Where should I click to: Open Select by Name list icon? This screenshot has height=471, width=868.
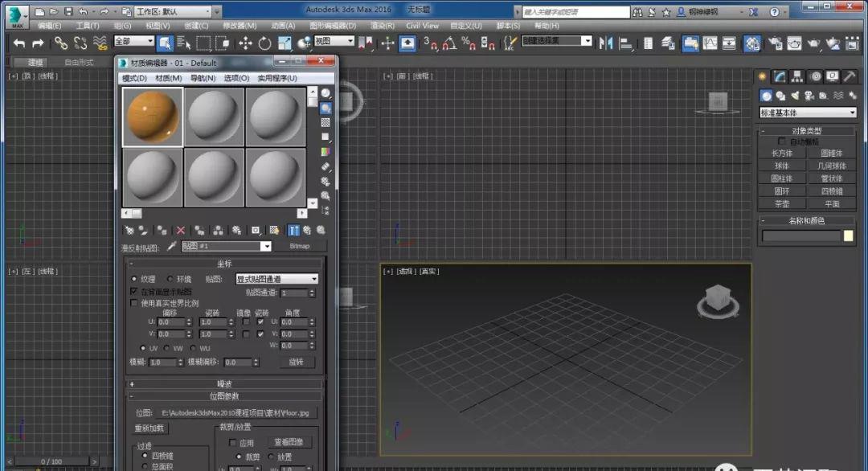click(x=184, y=43)
